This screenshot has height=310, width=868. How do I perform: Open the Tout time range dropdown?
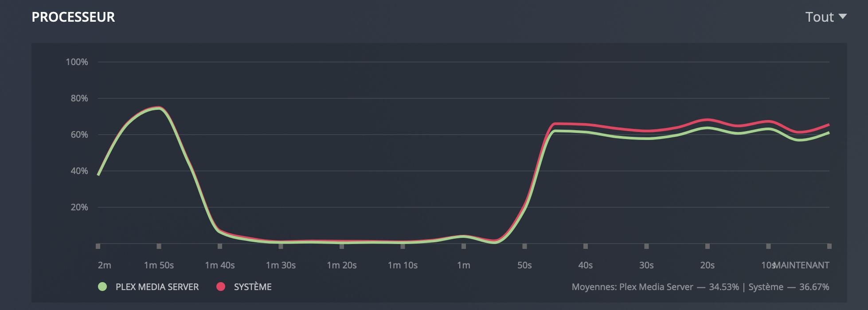click(820, 17)
